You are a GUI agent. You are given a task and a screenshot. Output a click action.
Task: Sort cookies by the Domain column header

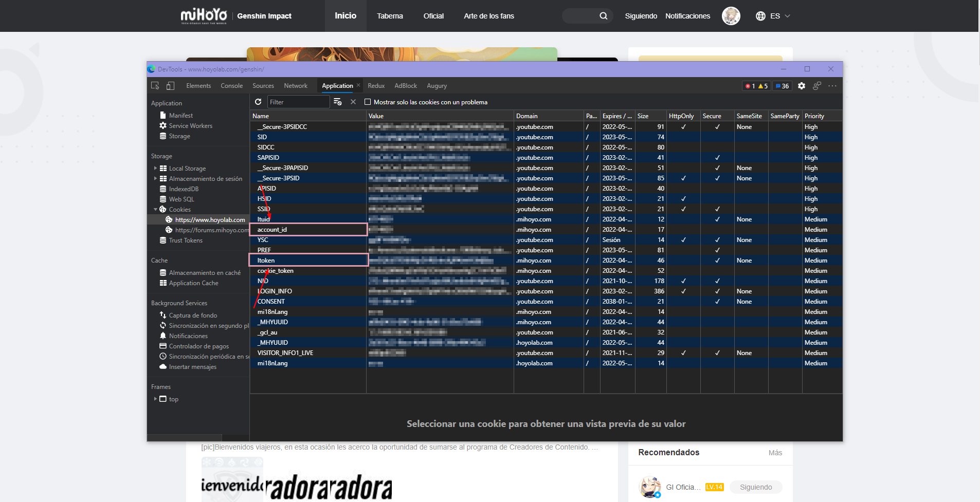point(549,116)
